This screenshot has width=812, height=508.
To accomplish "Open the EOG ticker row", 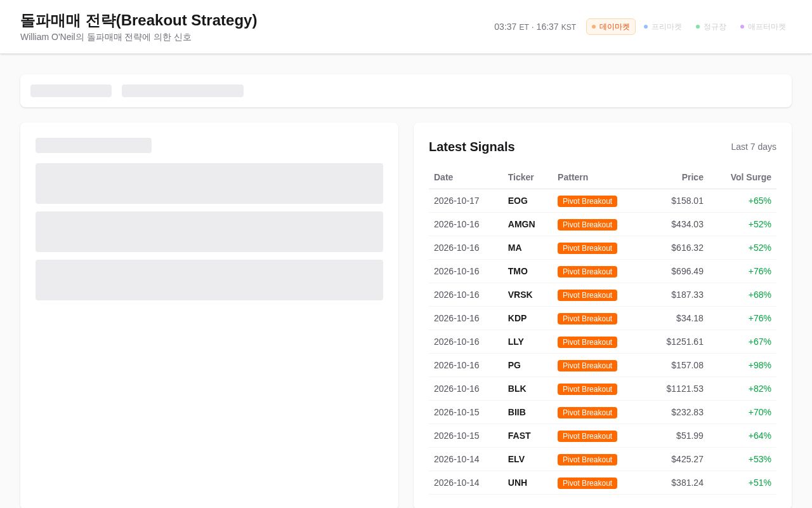I will coord(603,201).
